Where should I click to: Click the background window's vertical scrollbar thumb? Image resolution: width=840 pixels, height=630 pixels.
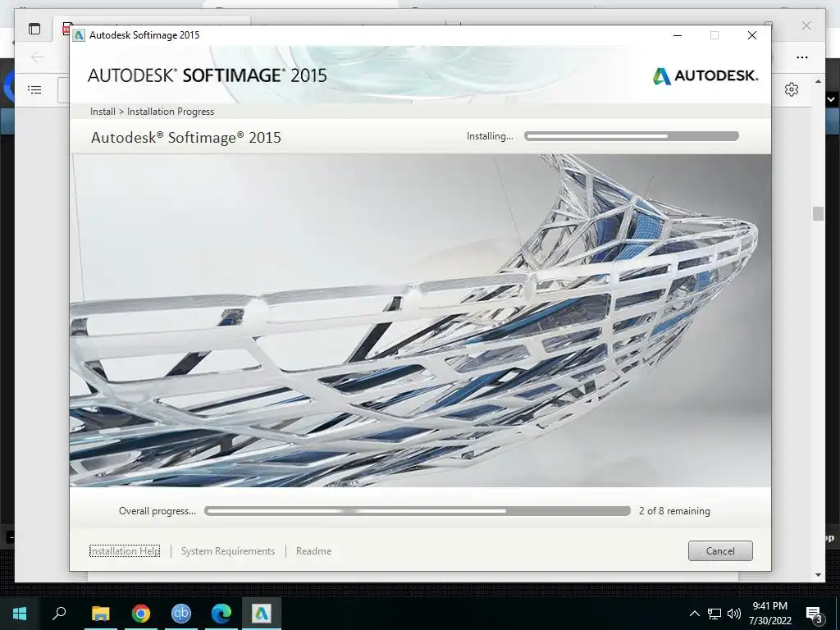tap(818, 213)
